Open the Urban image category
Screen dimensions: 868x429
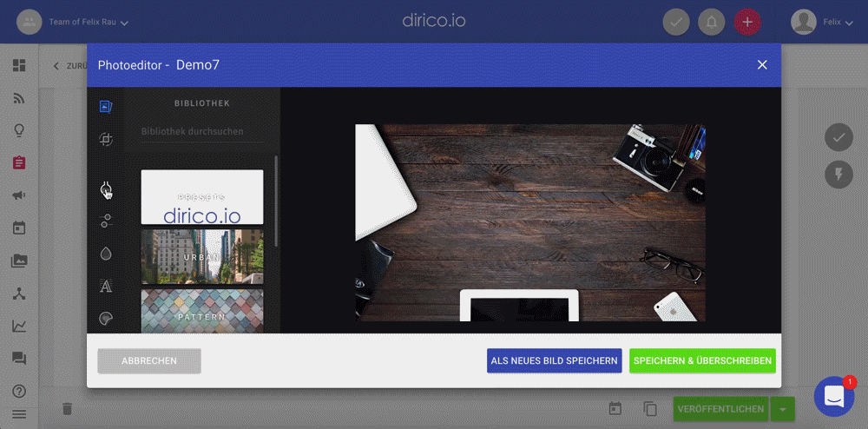click(202, 257)
